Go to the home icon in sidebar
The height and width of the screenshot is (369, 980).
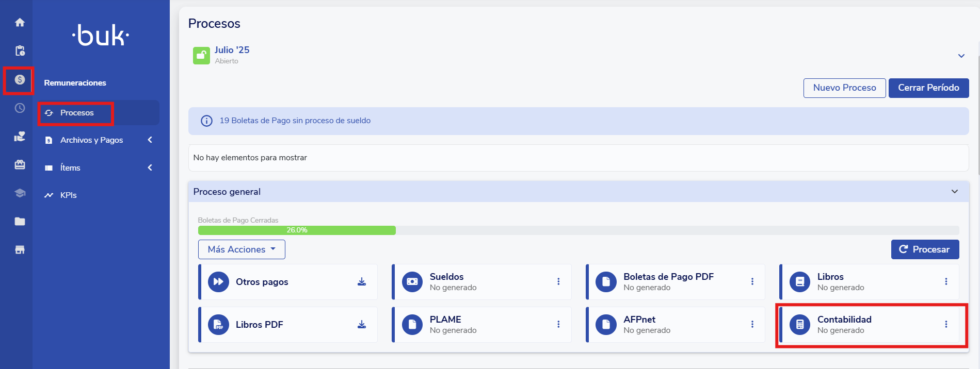20,23
